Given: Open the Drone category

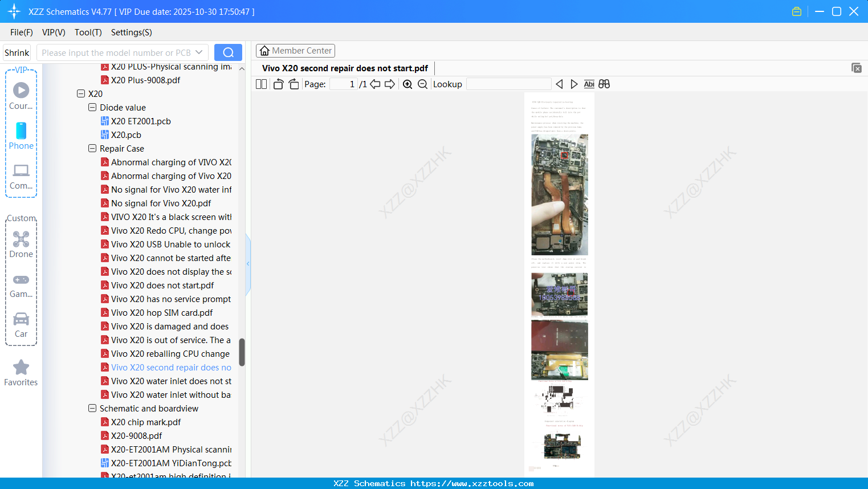Looking at the screenshot, I should [x=21, y=244].
